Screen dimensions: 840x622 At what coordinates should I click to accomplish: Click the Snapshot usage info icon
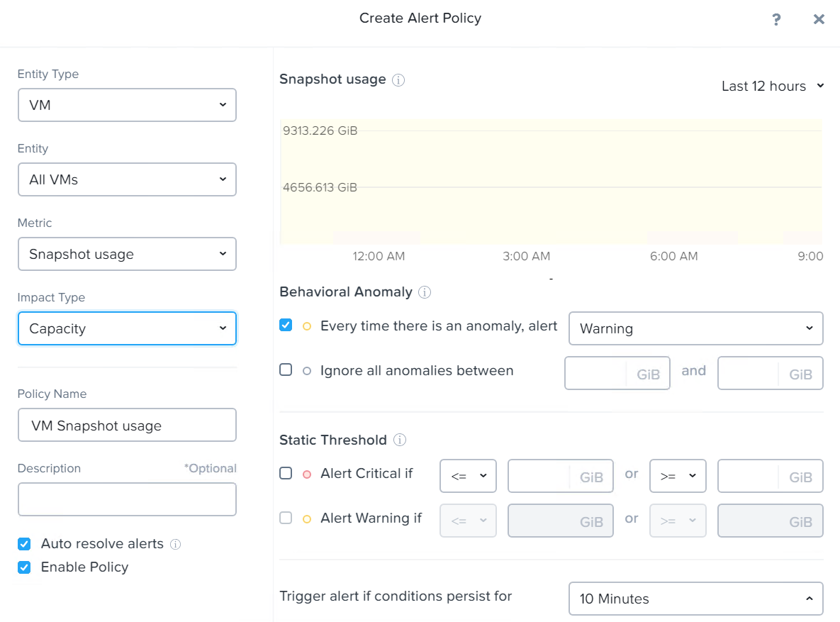[398, 80]
